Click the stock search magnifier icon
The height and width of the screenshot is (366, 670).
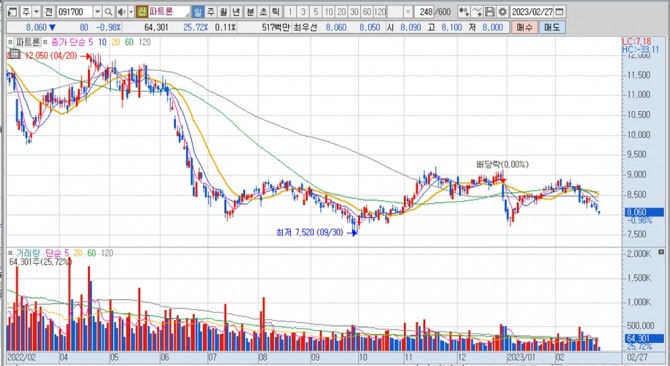point(109,12)
